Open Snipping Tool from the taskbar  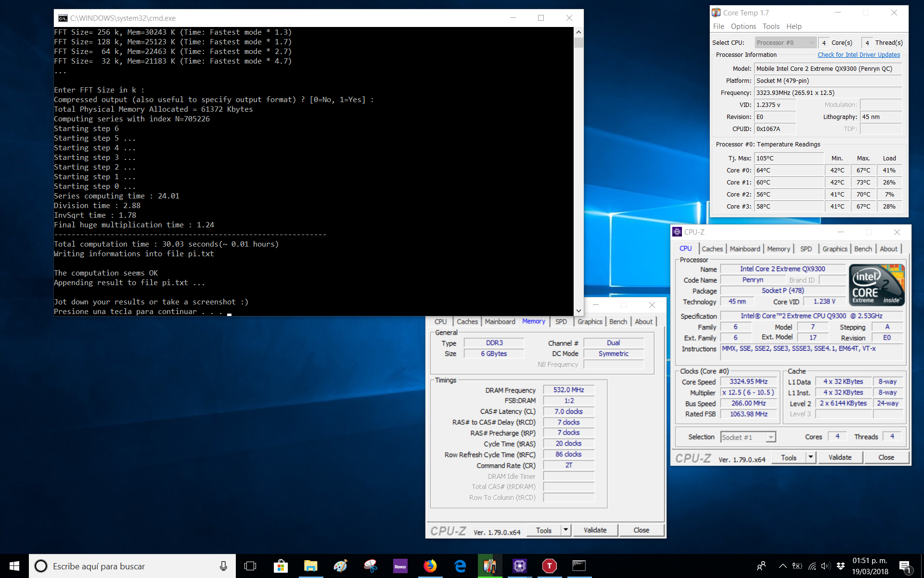pos(370,566)
